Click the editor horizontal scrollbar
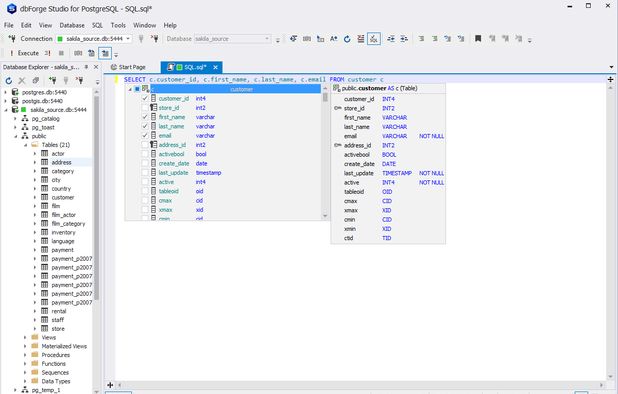The width and height of the screenshot is (618, 394). point(360,385)
